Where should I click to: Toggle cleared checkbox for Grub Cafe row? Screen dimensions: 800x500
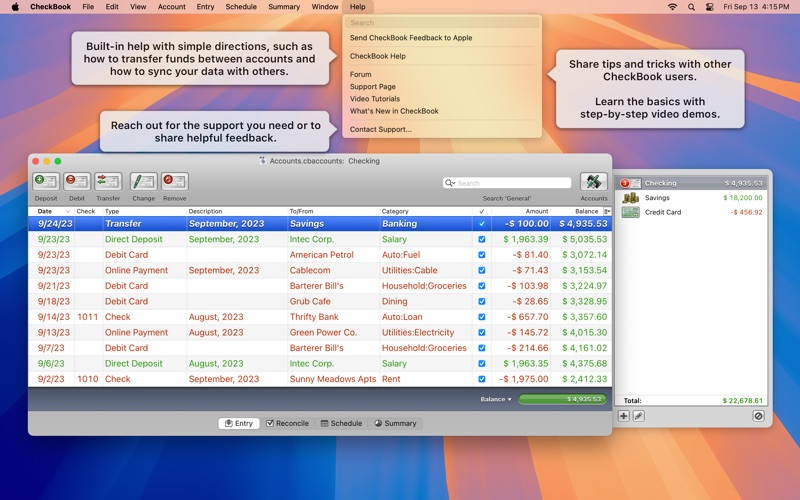[x=482, y=302]
